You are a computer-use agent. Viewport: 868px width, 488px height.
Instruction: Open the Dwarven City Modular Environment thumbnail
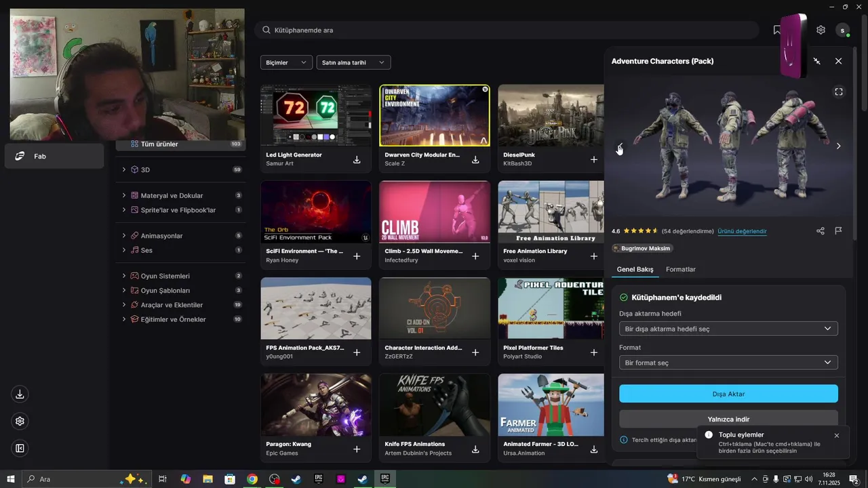[435, 116]
